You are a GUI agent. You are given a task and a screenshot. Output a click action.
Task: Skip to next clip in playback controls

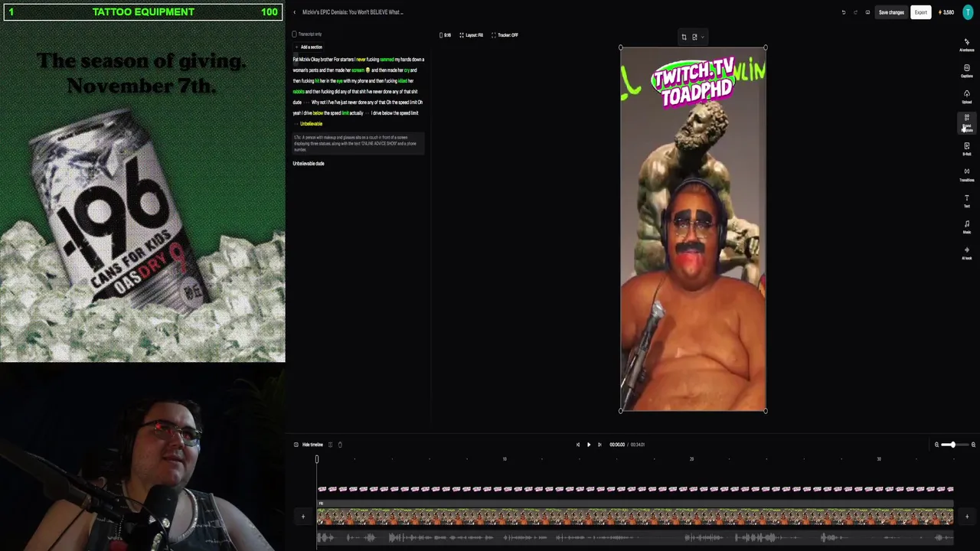[599, 445]
